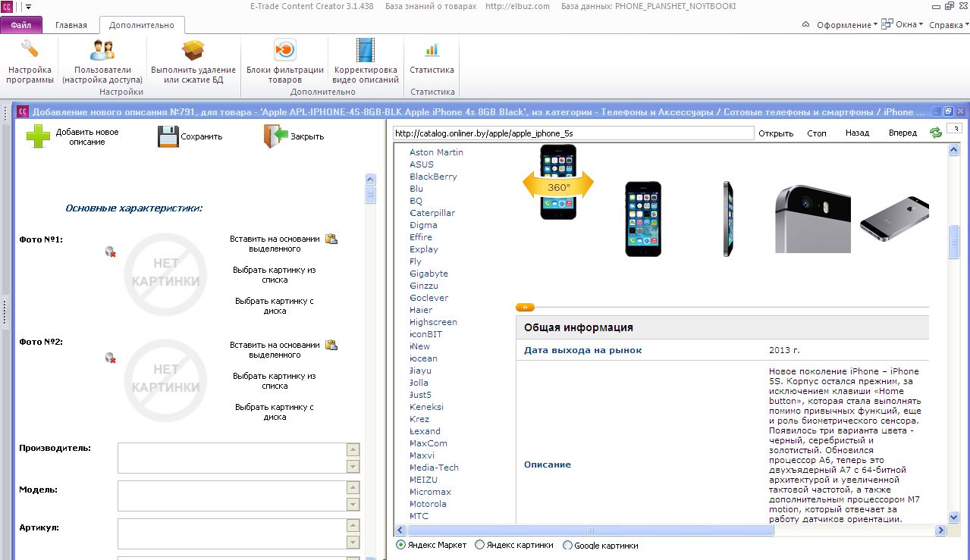
Task: Click Производитель field up arrow
Action: (x=353, y=450)
